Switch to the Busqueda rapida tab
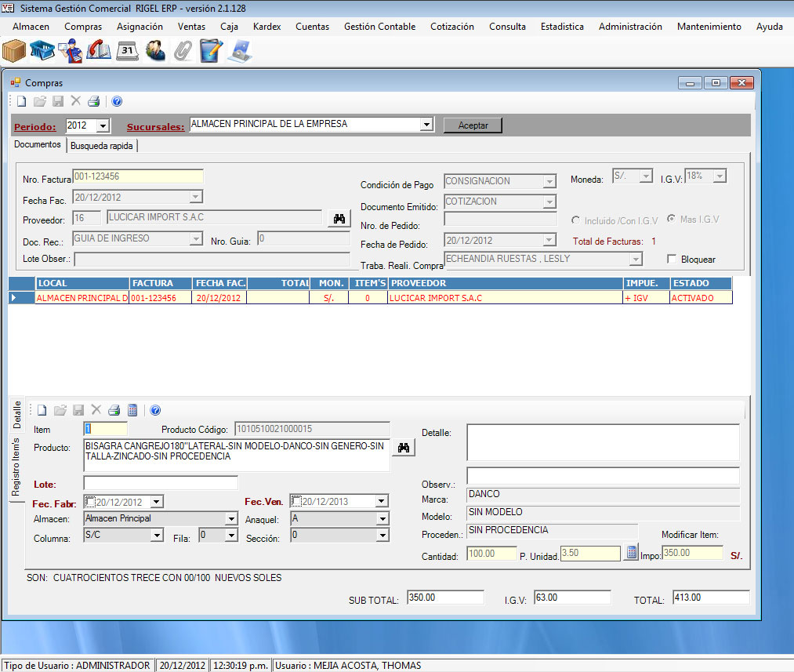The image size is (794, 672). point(103,146)
